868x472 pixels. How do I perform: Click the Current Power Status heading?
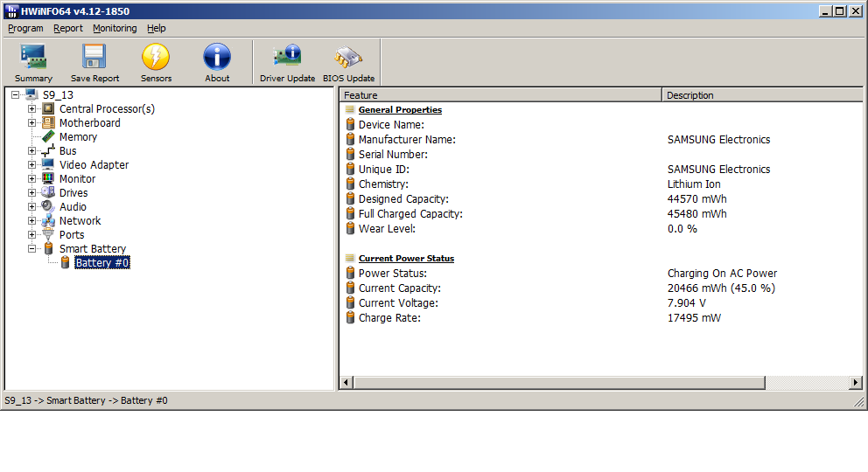tap(406, 258)
